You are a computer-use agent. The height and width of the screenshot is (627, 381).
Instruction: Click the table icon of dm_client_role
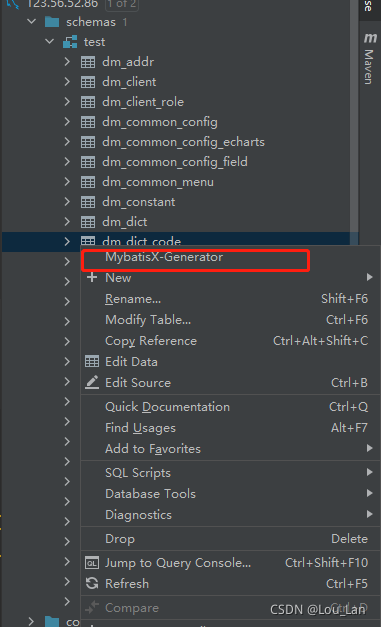[x=88, y=102]
